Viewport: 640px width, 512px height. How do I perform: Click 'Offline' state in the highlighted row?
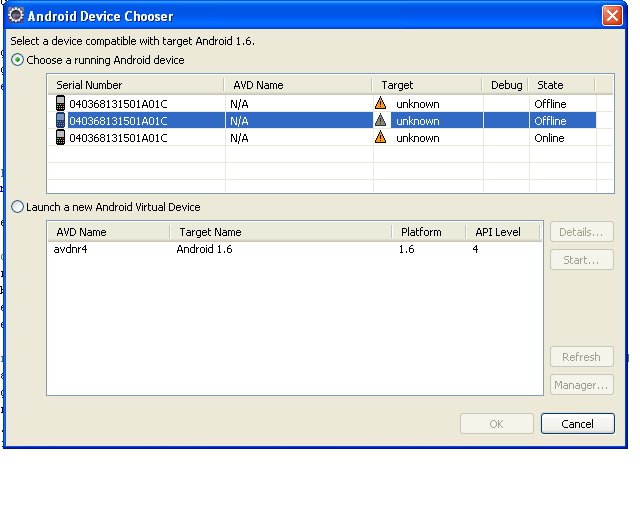coord(550,121)
